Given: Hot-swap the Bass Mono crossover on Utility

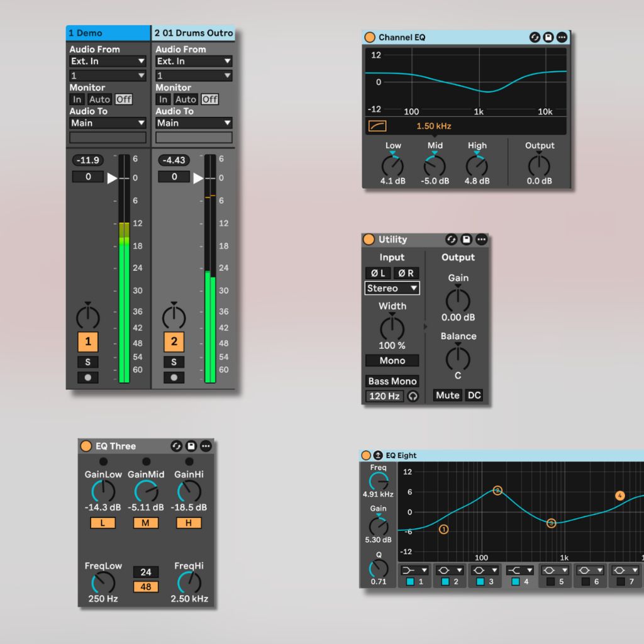Looking at the screenshot, I should click(413, 395).
